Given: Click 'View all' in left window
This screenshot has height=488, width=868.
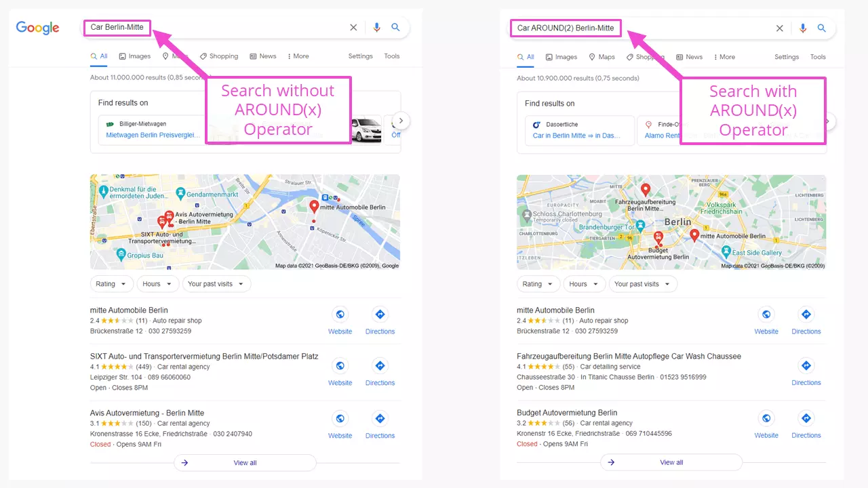Looking at the screenshot, I should click(245, 463).
